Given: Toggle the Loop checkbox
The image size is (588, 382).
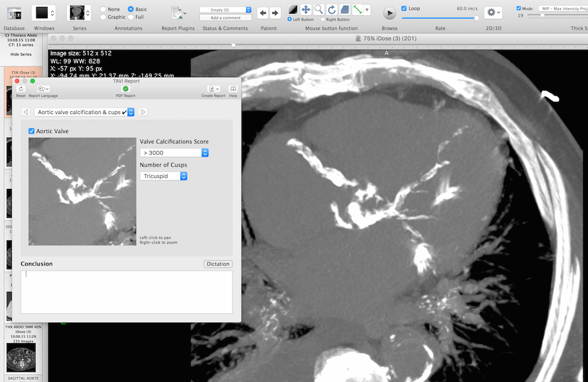Looking at the screenshot, I should pyautogui.click(x=404, y=8).
